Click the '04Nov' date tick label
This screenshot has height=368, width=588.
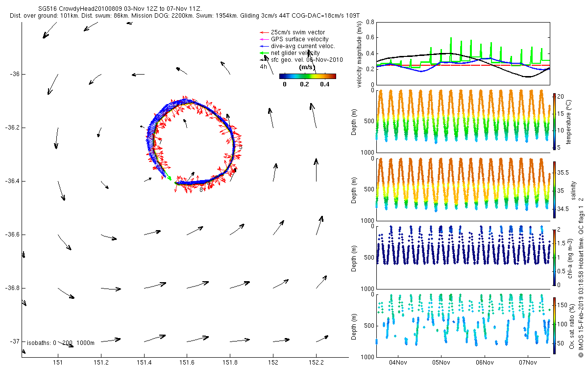coord(397,363)
